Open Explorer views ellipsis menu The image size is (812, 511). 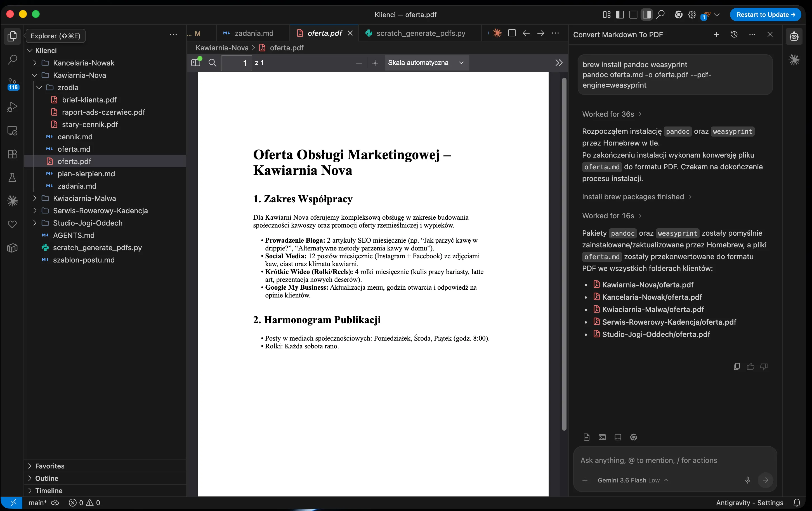coord(173,35)
